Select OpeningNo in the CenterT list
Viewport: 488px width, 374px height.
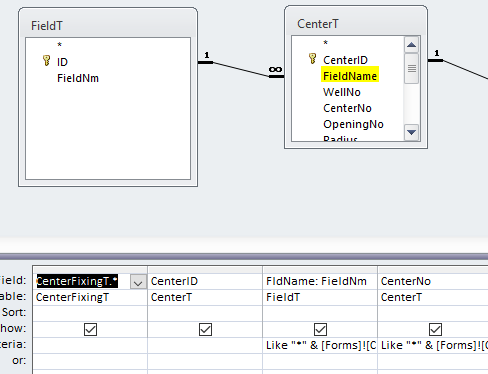[x=353, y=124]
